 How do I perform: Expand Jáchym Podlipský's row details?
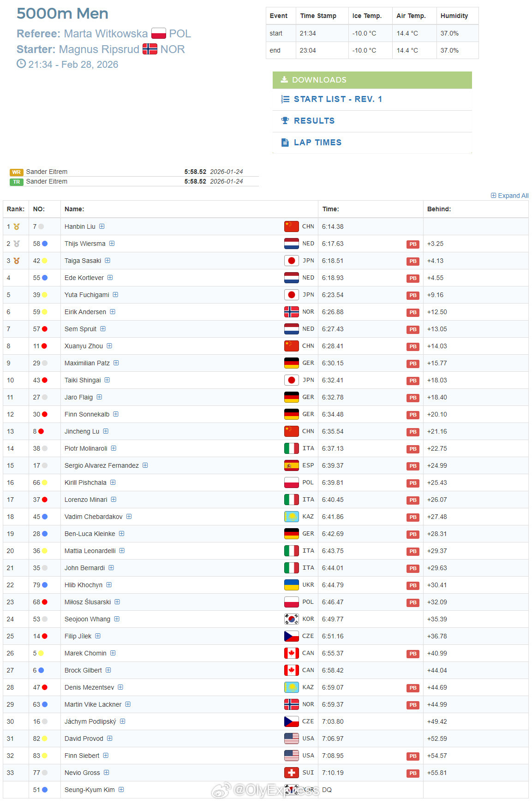coord(122,721)
